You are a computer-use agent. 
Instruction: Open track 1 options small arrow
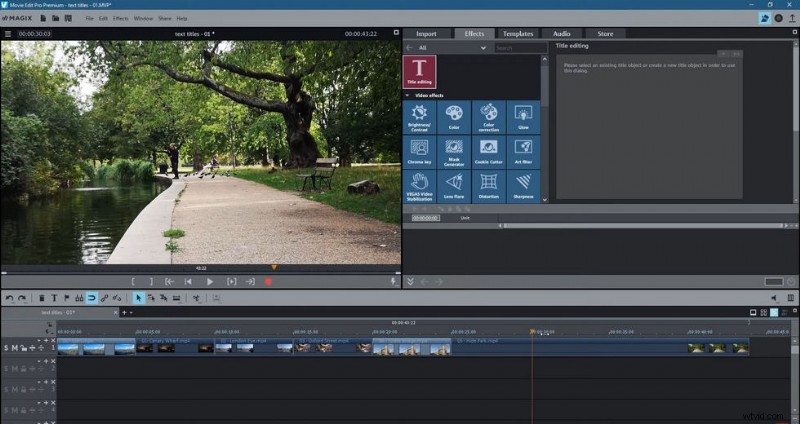39,340
